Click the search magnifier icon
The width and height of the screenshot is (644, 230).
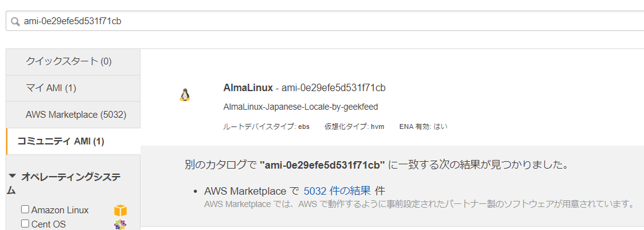(15, 22)
